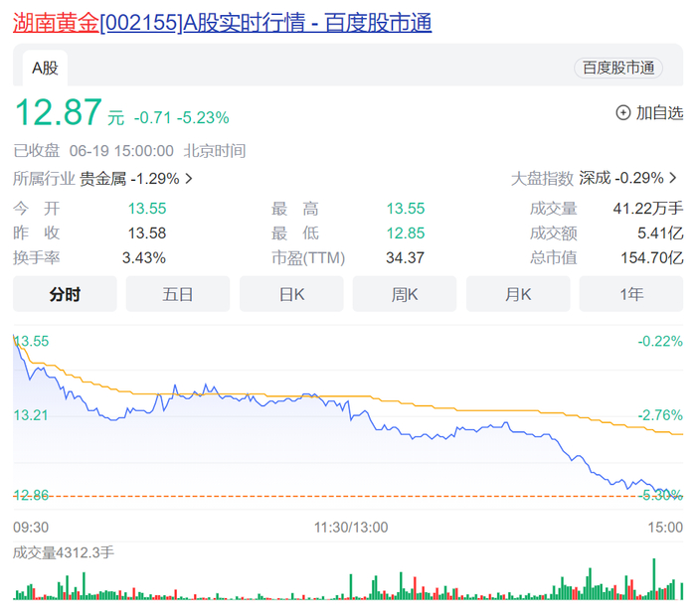This screenshot has height=616, width=696.
Task: Click the 成交量4312.3手 volume label
Action: [64, 552]
